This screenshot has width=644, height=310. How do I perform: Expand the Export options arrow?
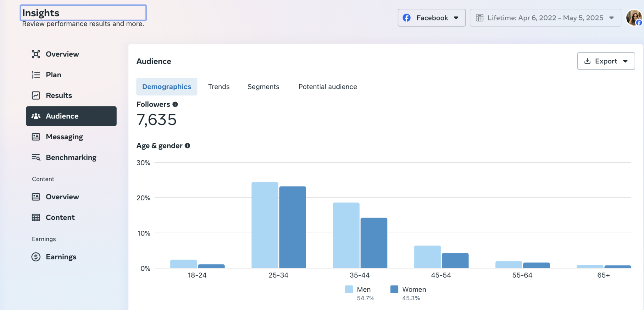click(625, 61)
